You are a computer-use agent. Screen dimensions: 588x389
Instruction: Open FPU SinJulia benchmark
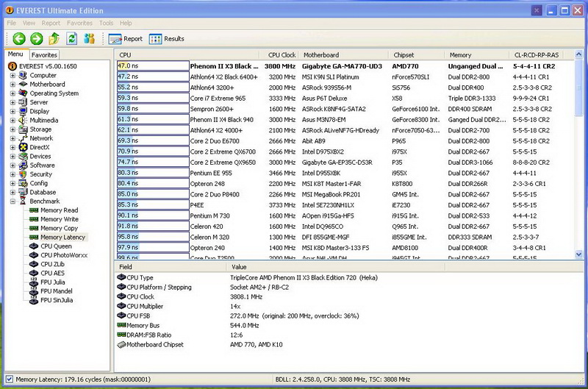57,300
